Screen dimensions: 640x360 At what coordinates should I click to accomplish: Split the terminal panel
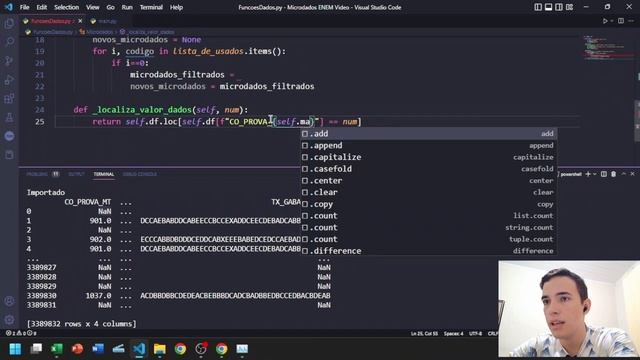coord(604,174)
